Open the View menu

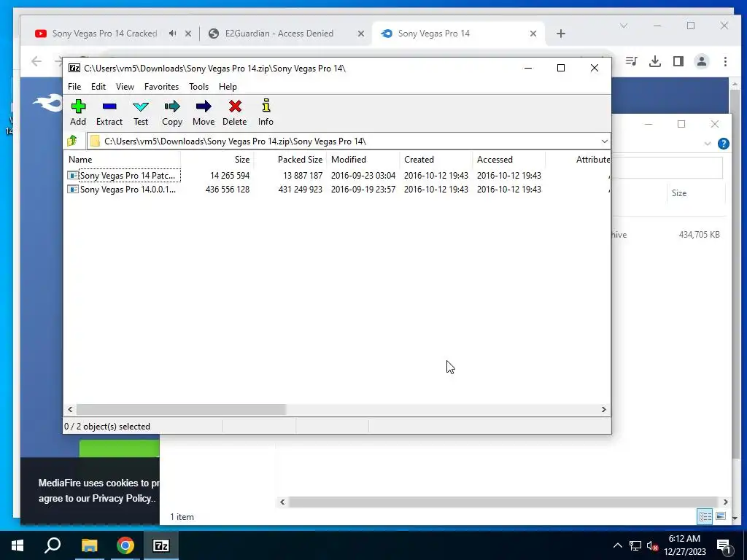coord(125,87)
